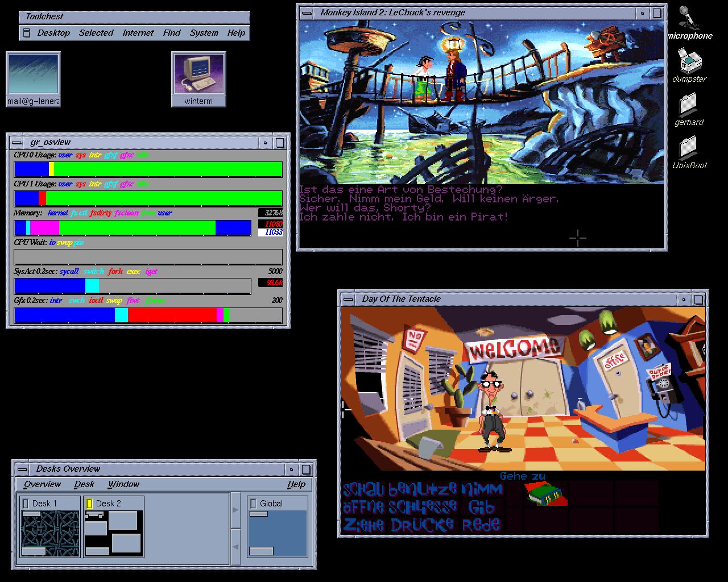Open the UnixRoot folder icon
This screenshot has width=728, height=582.
688,148
